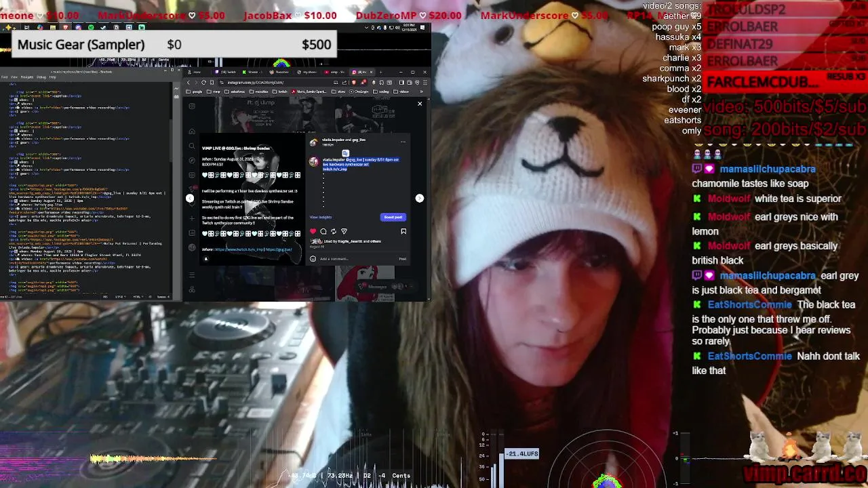
Task: Open Instagram Search from the sidebar
Action: 192,146
